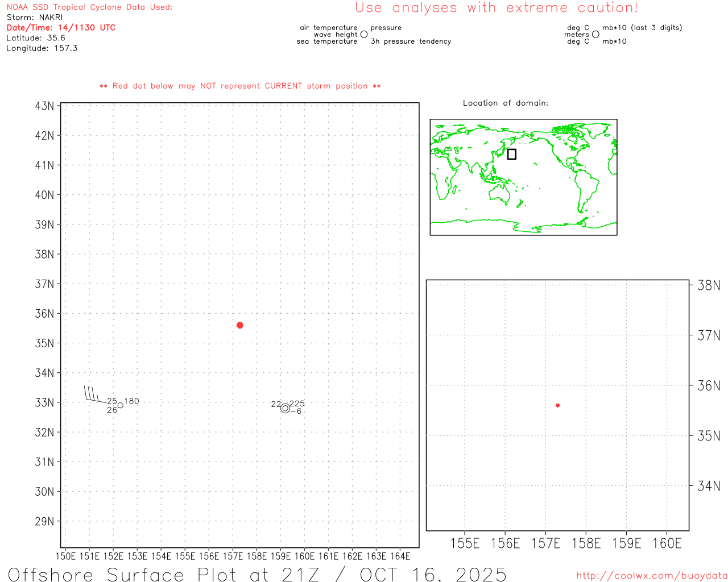Open the coolwx.com/buoydata link
The height and width of the screenshot is (582, 728).
coord(652,576)
